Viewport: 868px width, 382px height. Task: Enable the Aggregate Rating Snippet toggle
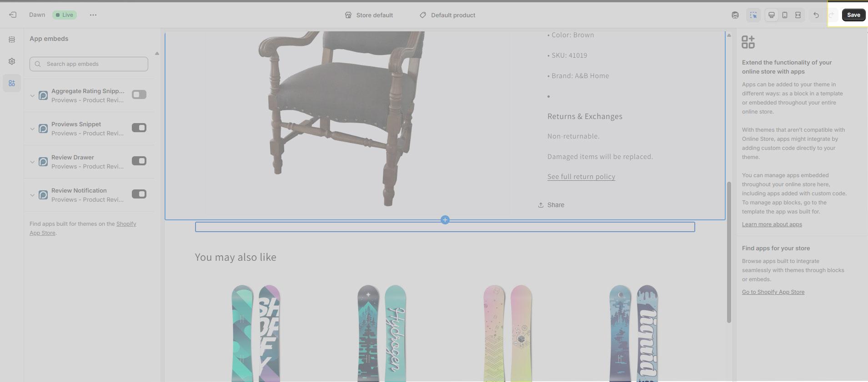[139, 94]
